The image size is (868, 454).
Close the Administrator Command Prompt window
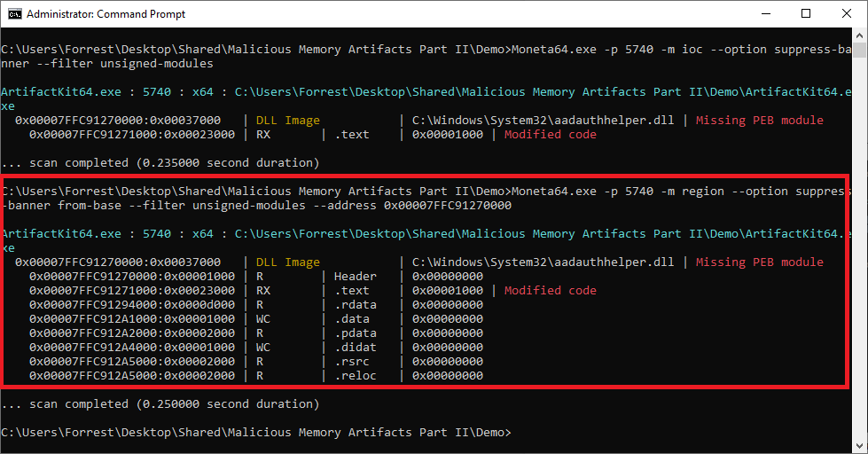(847, 14)
